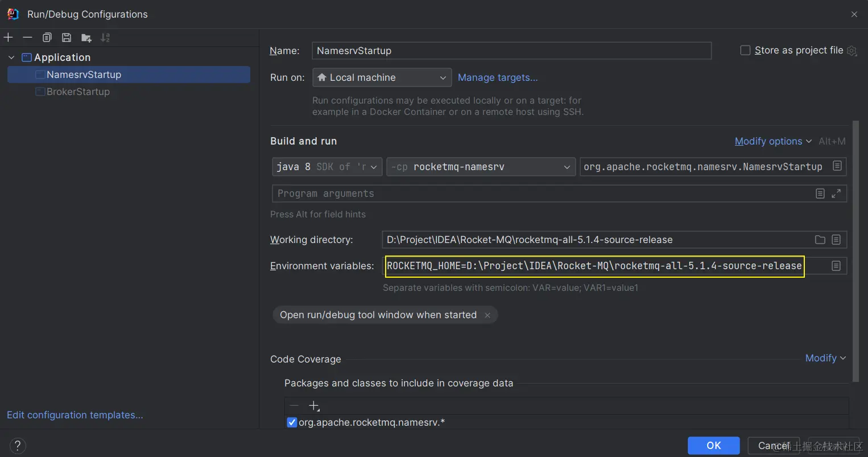This screenshot has width=868, height=457.
Task: Close the Run/Debug Configurations dialog
Action: 854,14
